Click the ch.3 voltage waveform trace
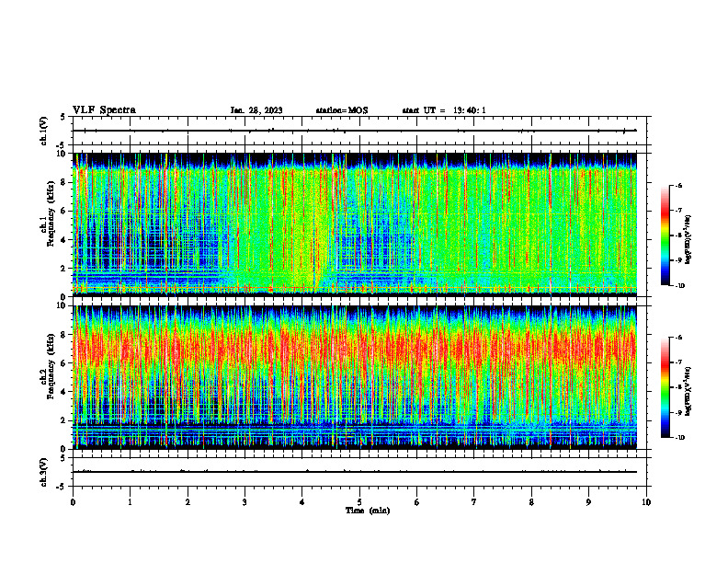This screenshot has height=563, width=728. 355,472
